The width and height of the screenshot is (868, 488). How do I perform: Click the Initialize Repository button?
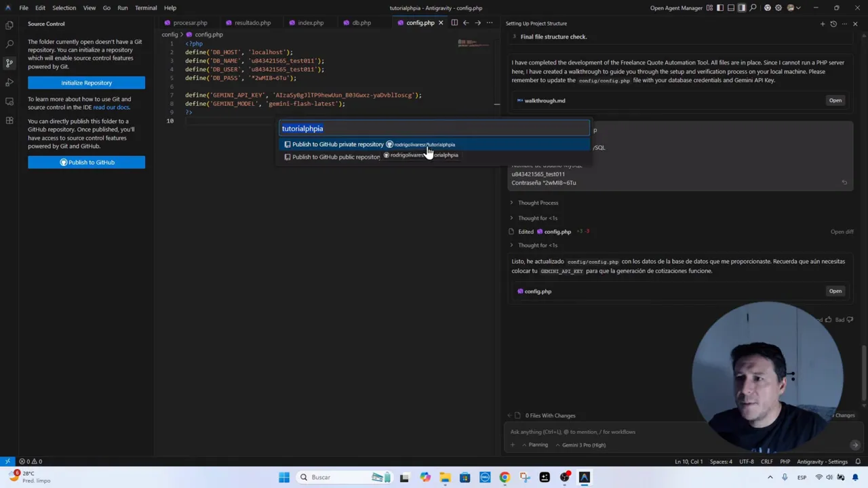[x=86, y=82]
